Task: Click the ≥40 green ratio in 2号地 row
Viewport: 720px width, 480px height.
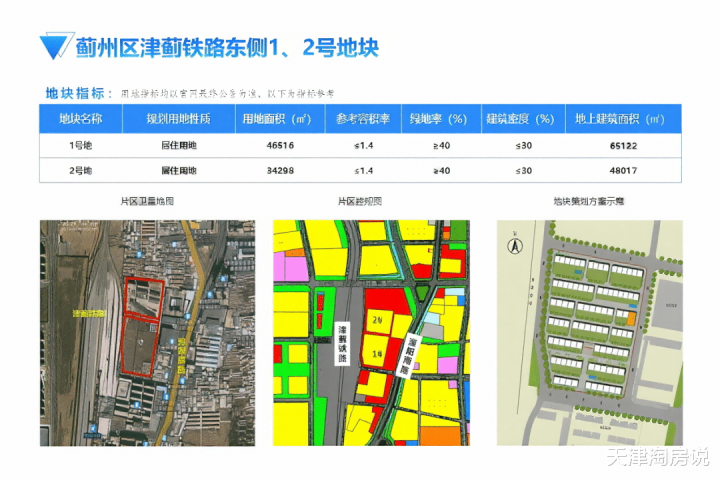Action: (441, 170)
